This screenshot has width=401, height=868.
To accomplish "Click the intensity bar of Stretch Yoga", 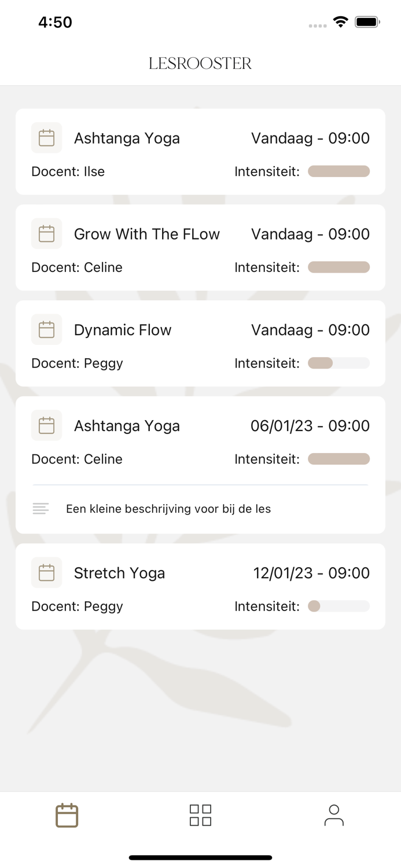I will click(339, 606).
